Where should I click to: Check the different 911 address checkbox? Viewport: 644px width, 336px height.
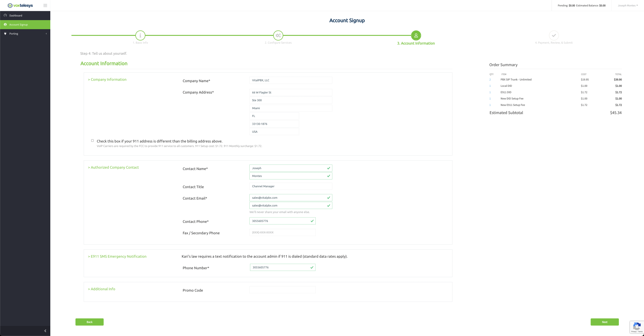tap(92, 140)
